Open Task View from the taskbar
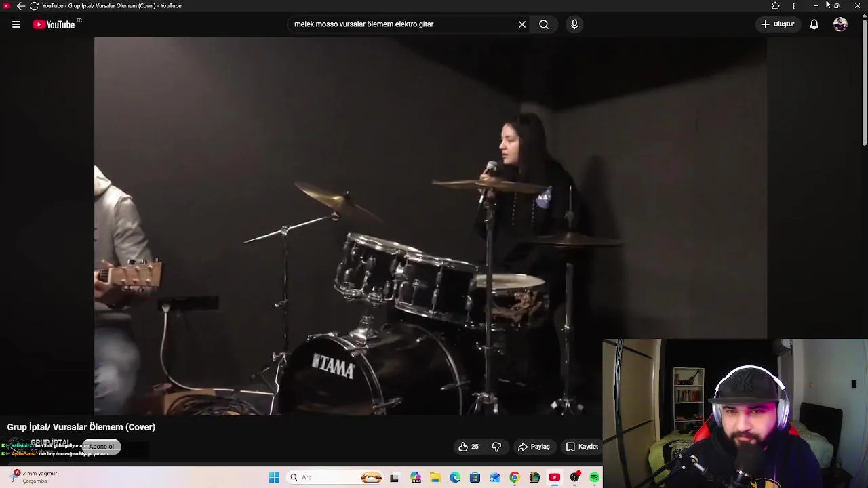 394,478
